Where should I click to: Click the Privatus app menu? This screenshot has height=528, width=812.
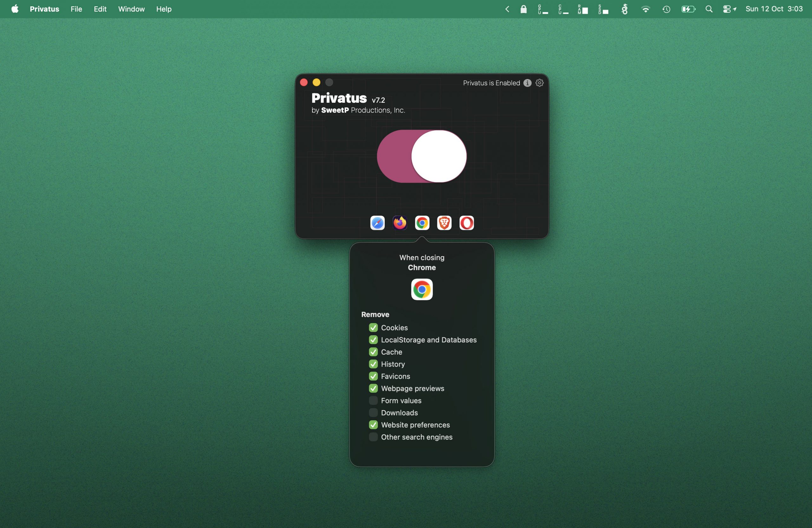44,9
